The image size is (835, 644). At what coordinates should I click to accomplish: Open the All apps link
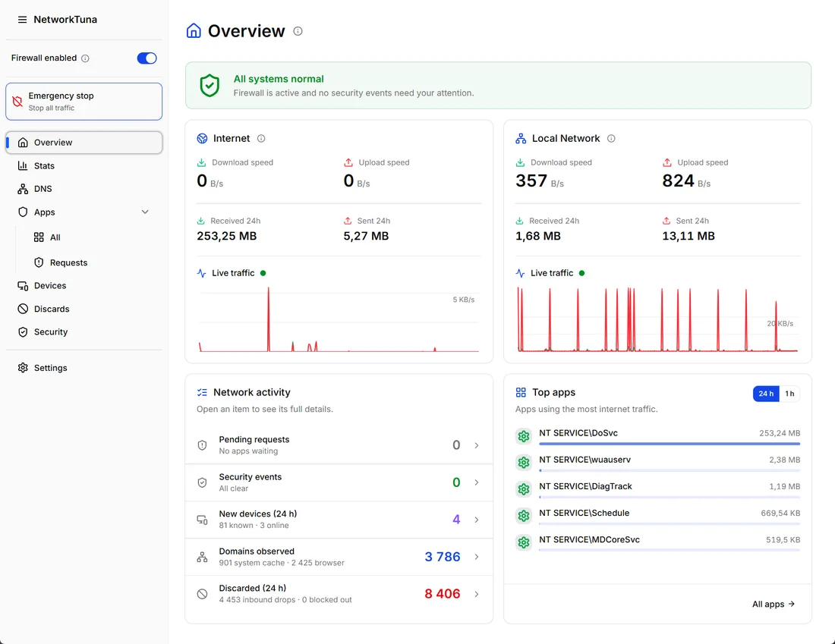pos(774,604)
